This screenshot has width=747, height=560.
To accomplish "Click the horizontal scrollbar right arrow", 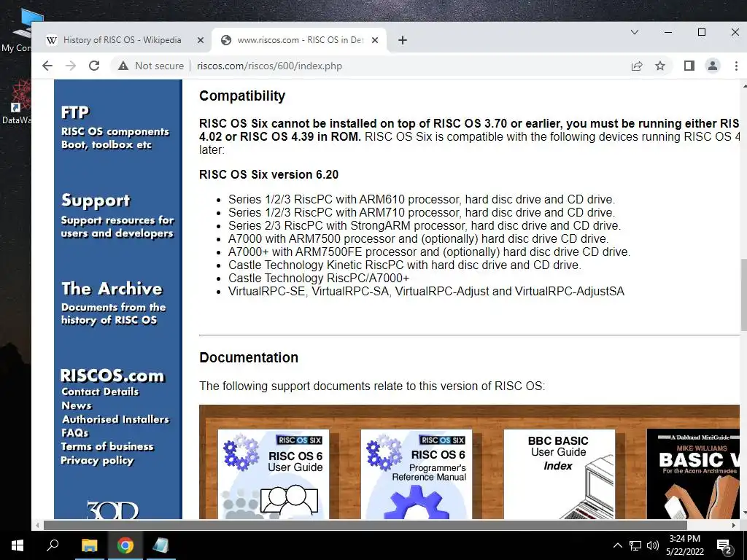I will (734, 525).
